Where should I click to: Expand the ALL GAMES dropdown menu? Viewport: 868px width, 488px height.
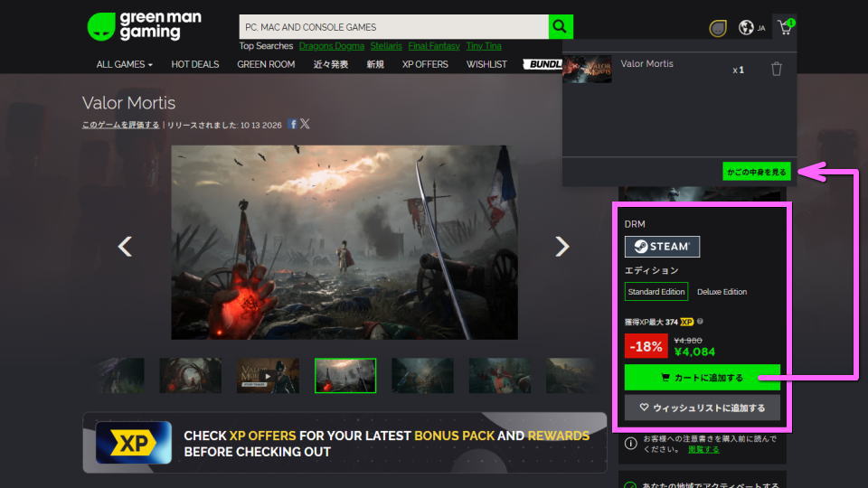(124, 64)
